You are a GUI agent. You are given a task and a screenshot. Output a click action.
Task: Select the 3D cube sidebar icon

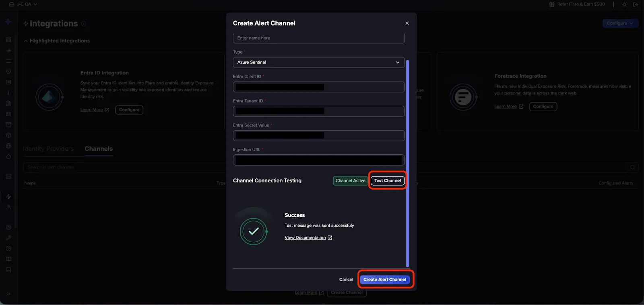point(8,135)
